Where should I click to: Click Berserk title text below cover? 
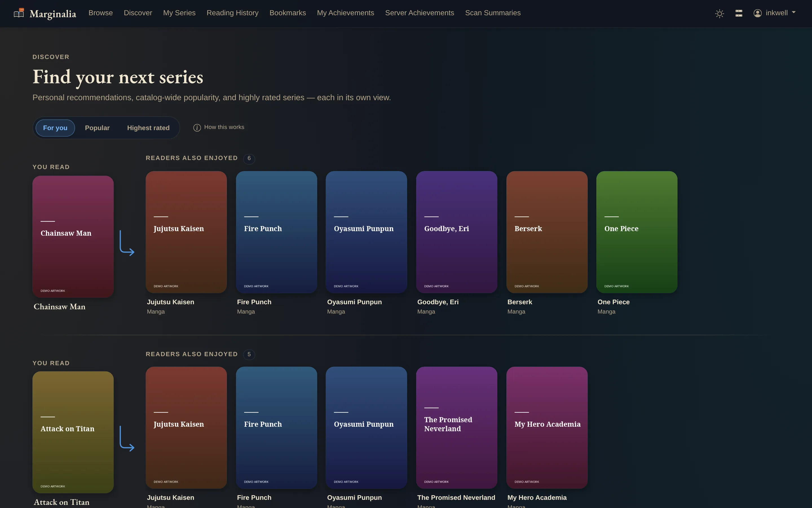[x=520, y=302]
